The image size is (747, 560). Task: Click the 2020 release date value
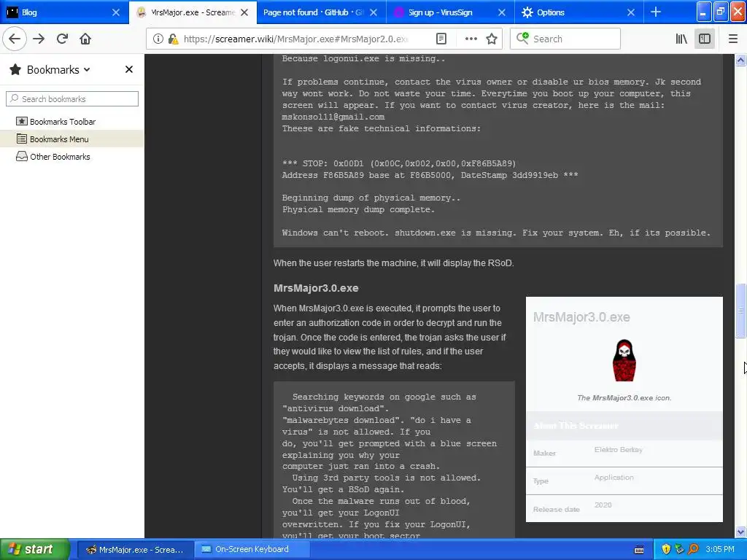point(603,505)
